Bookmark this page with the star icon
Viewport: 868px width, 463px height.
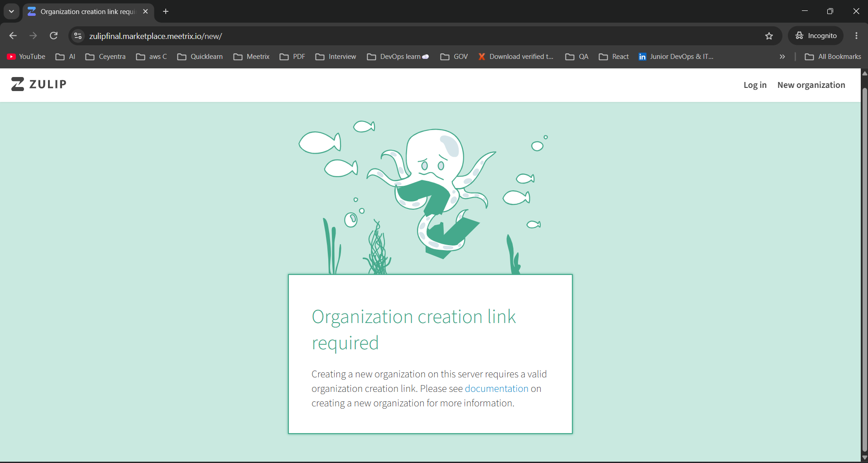click(x=769, y=36)
